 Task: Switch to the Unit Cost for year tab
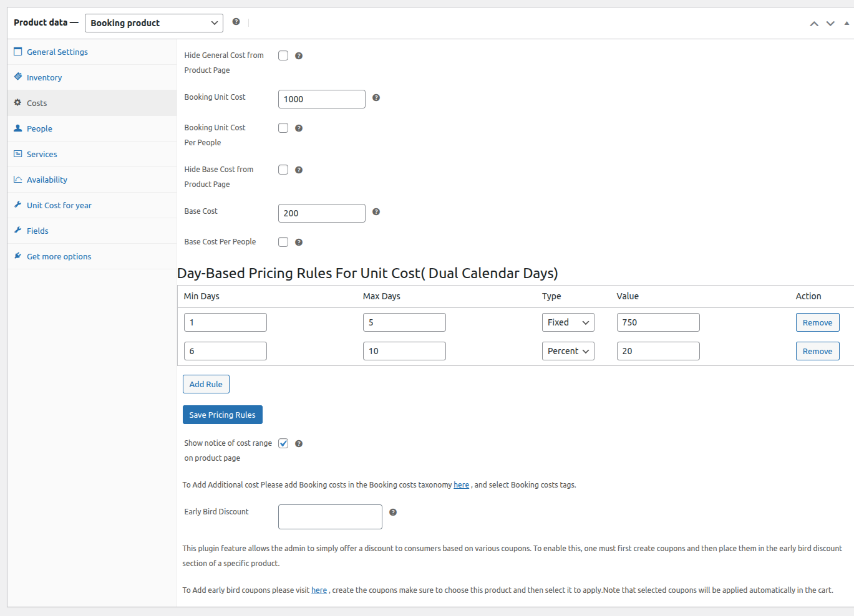pyautogui.click(x=59, y=205)
